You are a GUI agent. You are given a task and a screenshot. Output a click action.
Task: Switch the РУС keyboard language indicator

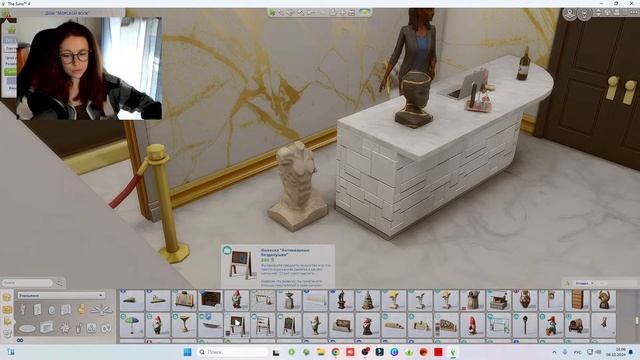point(578,352)
